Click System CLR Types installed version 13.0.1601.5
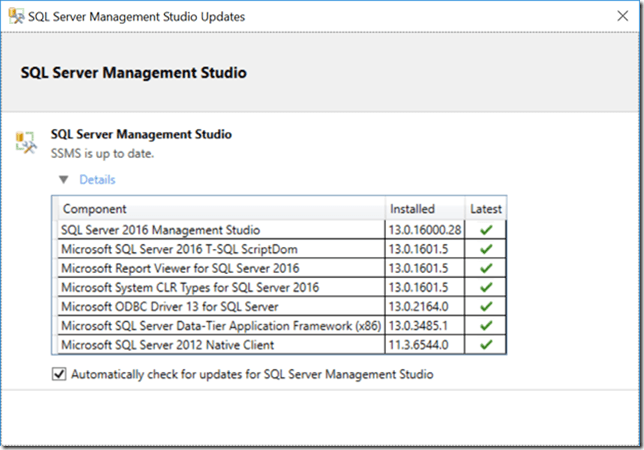Image resolution: width=644 pixels, height=450 pixels. (418, 287)
